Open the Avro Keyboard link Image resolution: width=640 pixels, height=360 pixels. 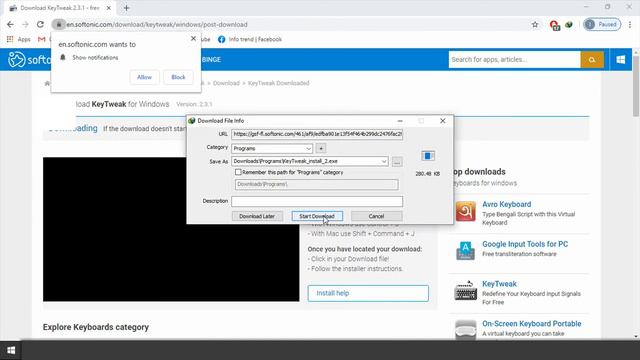tap(507, 204)
